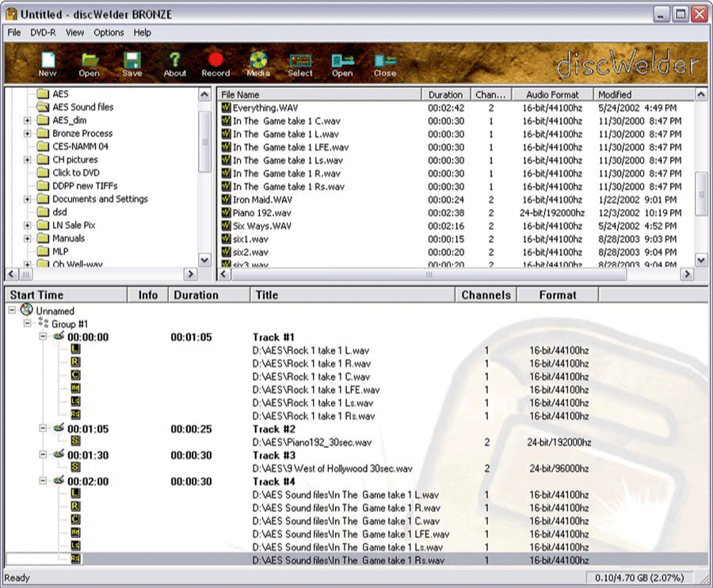713x588 pixels.
Task: Click the track icon next to 00:01:05
Action: coord(59,428)
